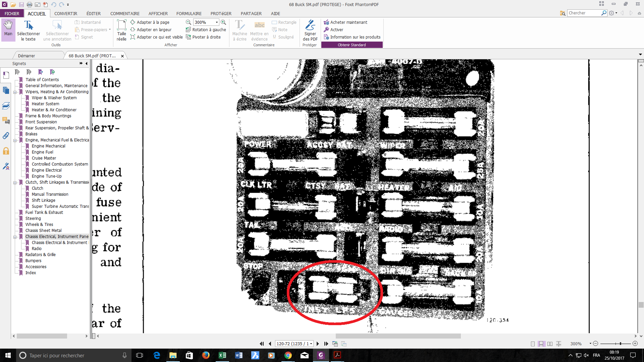Click Rotation à gauche
Image resolution: width=644 pixels, height=362 pixels.
tap(206, 29)
